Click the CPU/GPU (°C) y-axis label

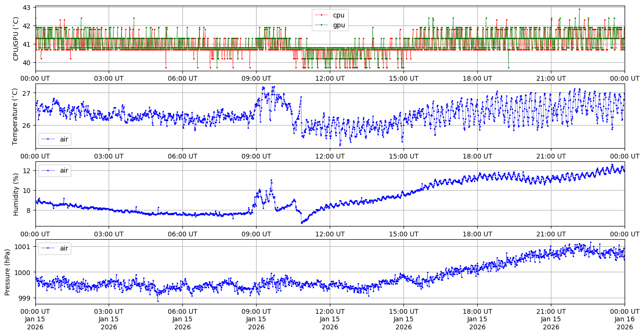(16, 39)
